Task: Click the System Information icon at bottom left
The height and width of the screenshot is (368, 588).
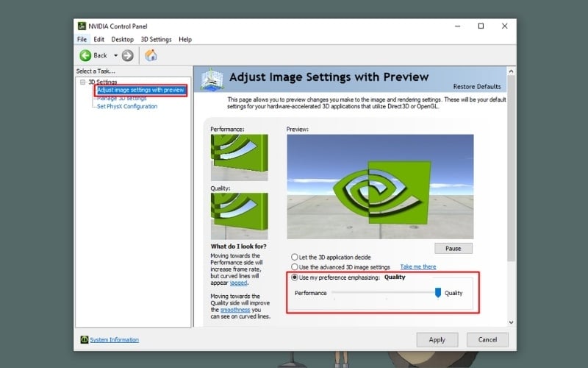Action: click(x=85, y=339)
